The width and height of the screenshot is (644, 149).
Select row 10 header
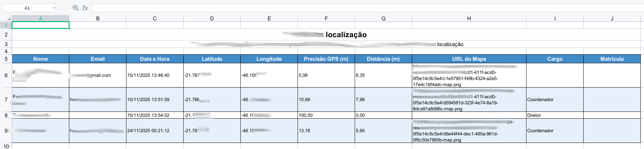[x=6, y=146]
